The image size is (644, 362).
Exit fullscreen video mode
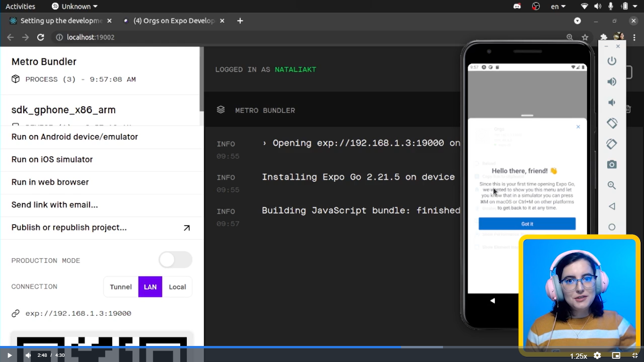[635, 355]
